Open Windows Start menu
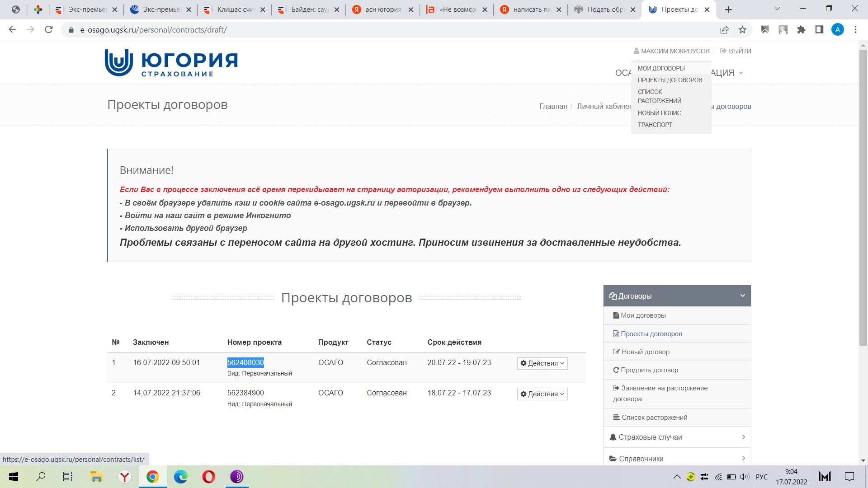868x488 pixels. click(14, 477)
